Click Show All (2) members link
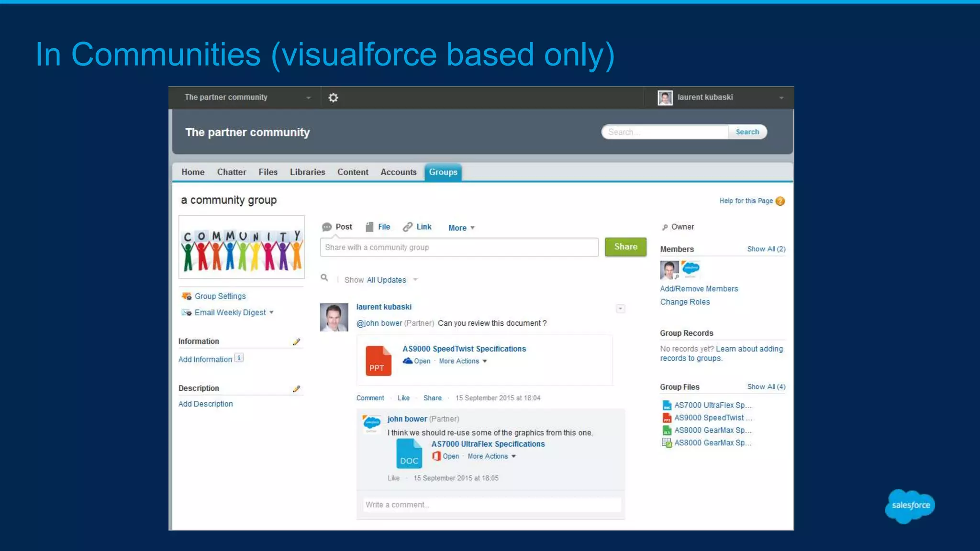Screen dimensions: 980x551 pos(766,249)
